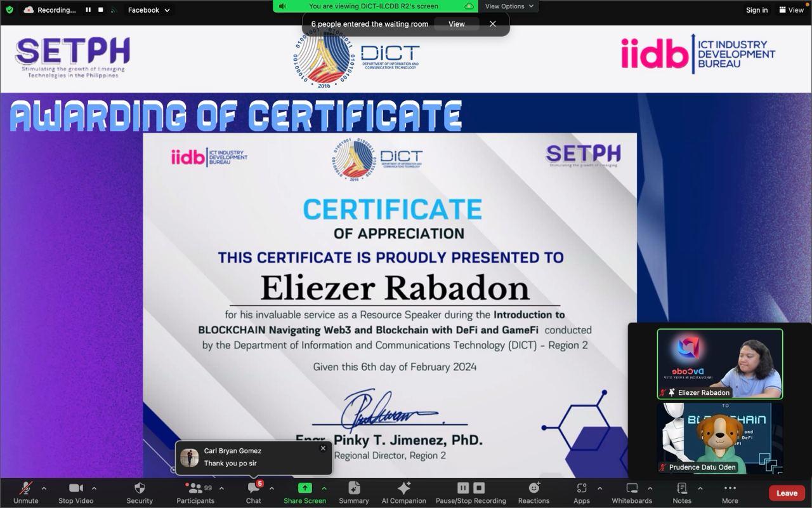Open the More options menu
The image size is (812, 508).
pos(730,493)
